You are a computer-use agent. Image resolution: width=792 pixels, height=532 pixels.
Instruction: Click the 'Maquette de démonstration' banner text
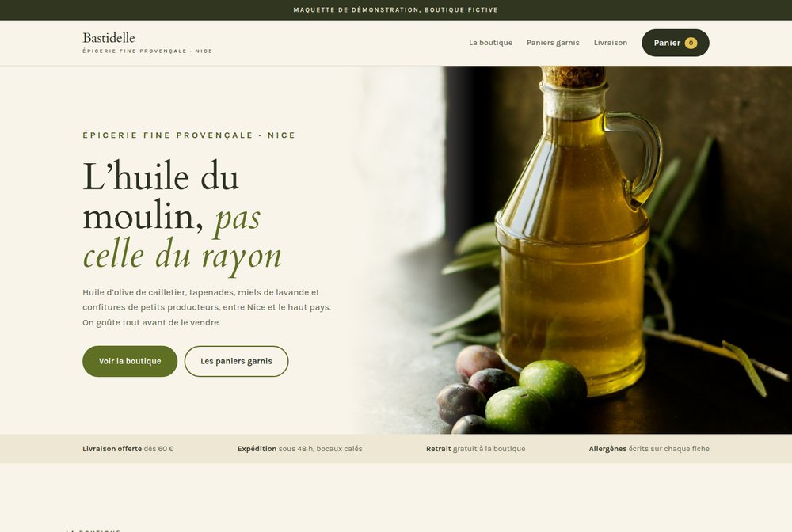point(395,10)
